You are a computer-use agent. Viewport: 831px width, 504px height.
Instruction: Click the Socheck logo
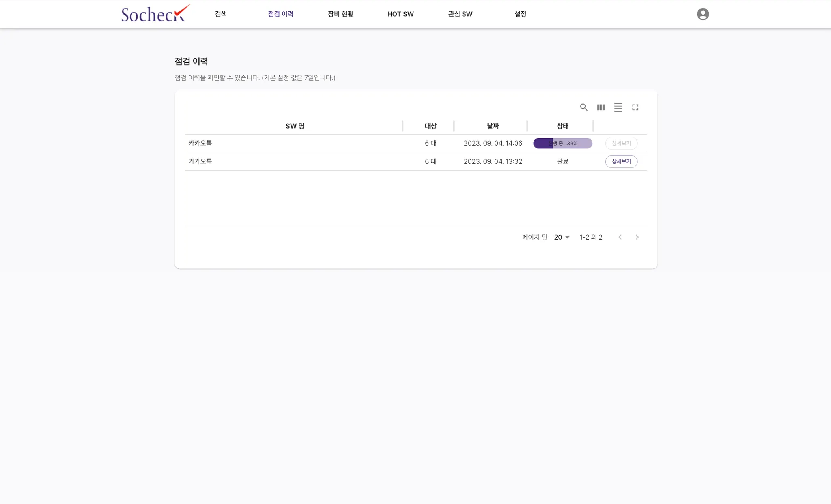155,14
